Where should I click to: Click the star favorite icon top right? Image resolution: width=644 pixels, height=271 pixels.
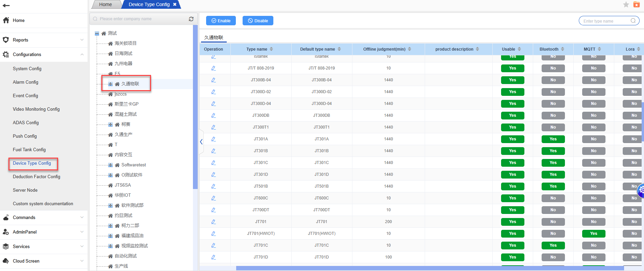click(626, 4)
